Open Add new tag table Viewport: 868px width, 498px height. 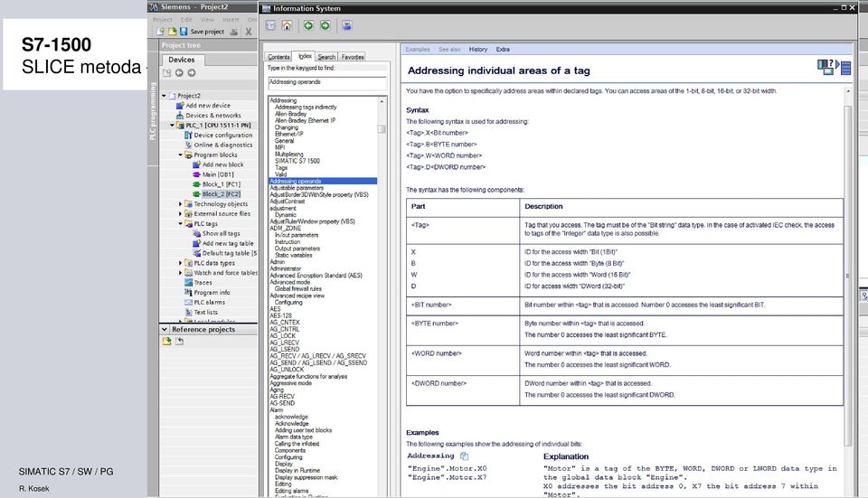pos(228,243)
